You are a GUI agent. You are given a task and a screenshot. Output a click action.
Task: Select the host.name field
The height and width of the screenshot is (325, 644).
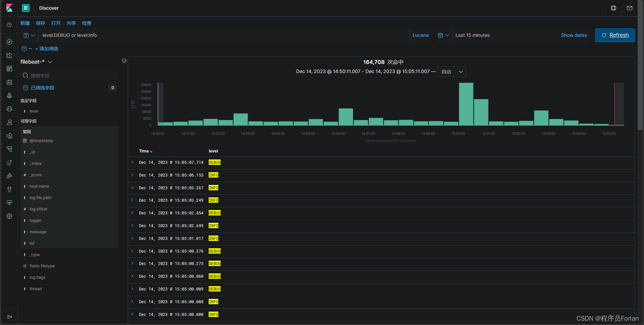pos(39,186)
